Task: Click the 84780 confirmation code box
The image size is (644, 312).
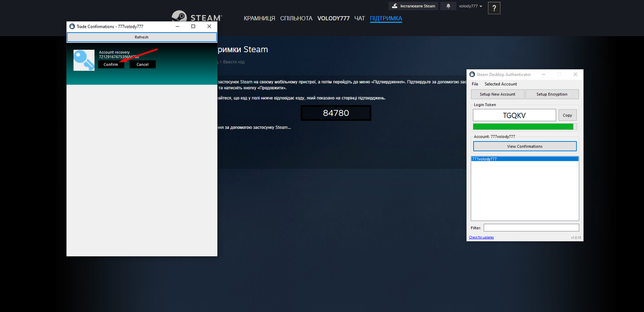Action: 336,113
